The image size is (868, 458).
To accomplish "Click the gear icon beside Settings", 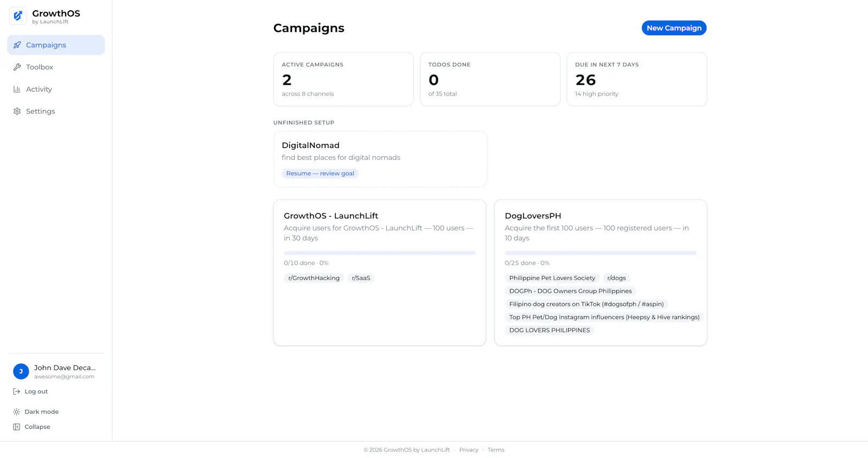I will (17, 111).
